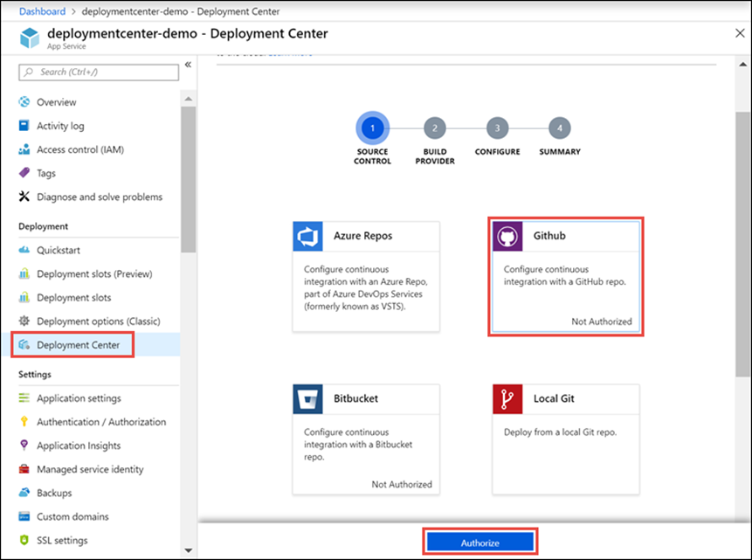Screen dimensions: 752x560
Task: Click the 'Settings' section heading
Action: point(35,374)
